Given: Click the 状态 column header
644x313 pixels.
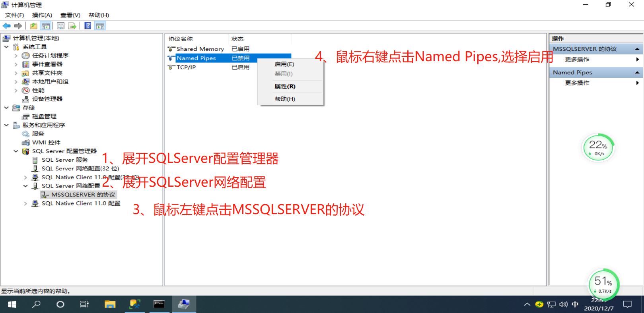Looking at the screenshot, I should click(x=237, y=39).
